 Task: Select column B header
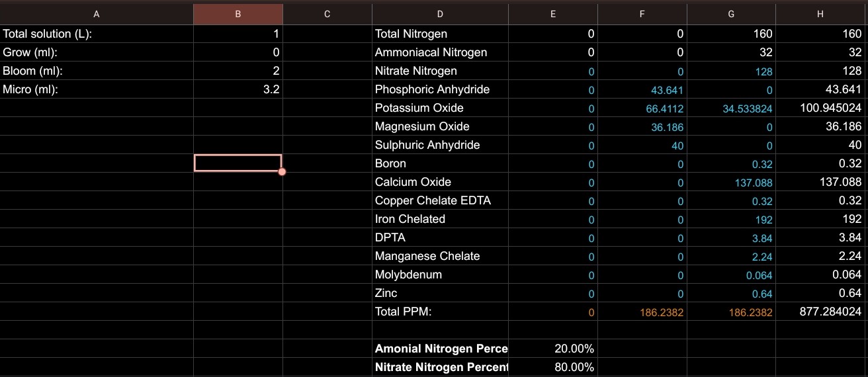click(238, 14)
